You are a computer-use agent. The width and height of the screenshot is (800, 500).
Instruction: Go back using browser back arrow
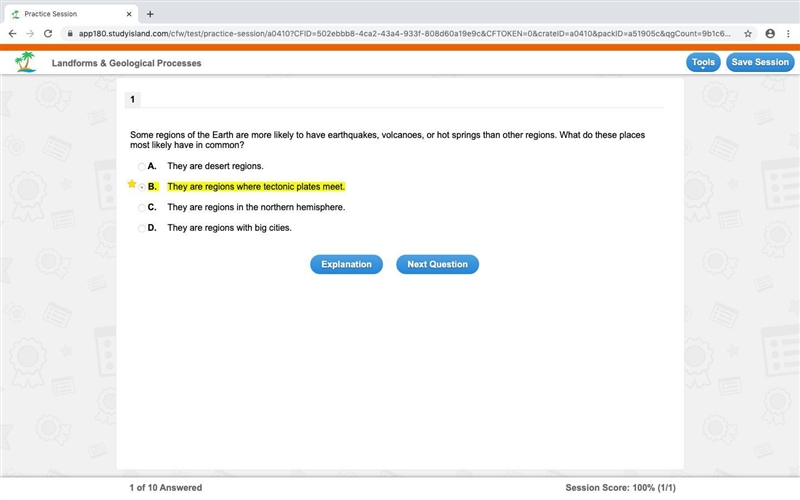[x=13, y=34]
